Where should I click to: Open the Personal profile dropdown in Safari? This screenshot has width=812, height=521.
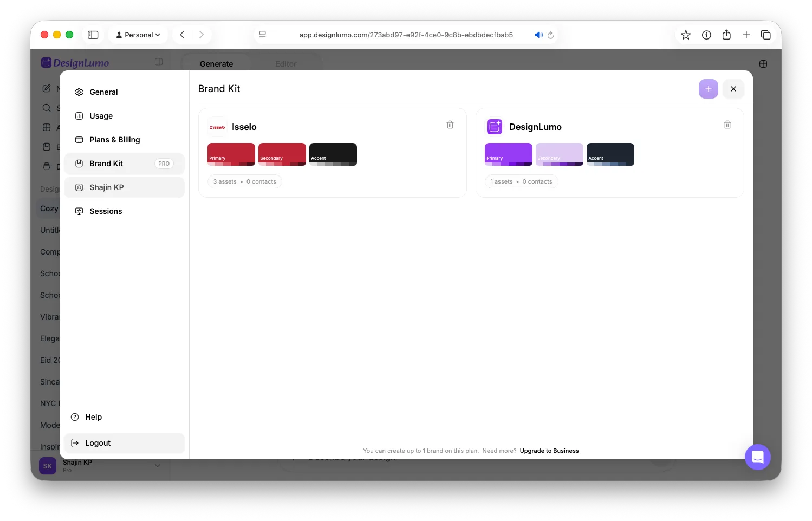pos(138,35)
